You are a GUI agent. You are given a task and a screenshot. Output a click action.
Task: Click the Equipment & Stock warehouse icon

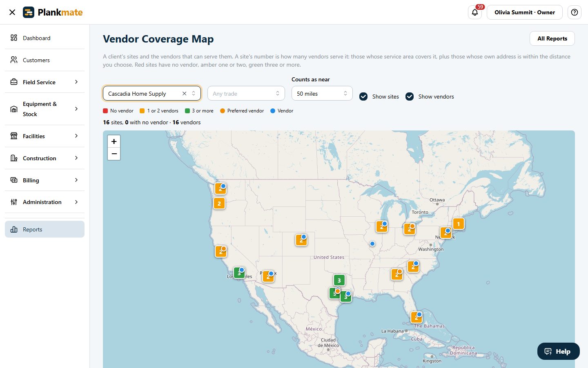tap(14, 109)
